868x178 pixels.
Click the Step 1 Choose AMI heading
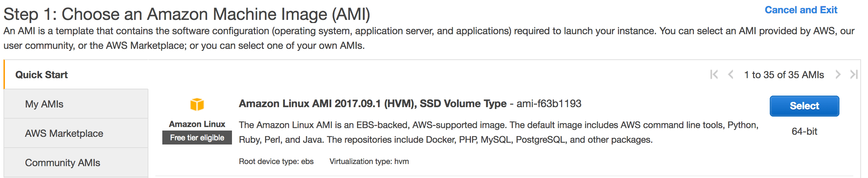pos(187,15)
